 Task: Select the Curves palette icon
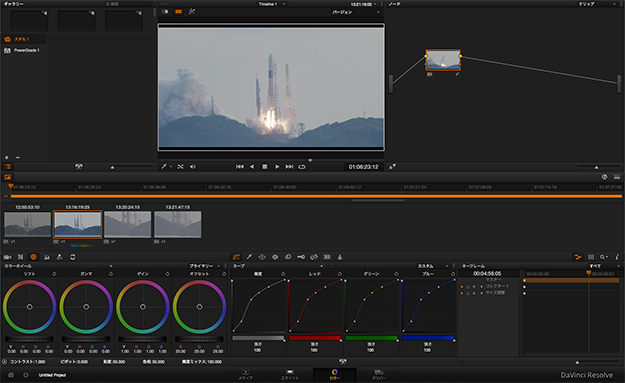[x=236, y=257]
